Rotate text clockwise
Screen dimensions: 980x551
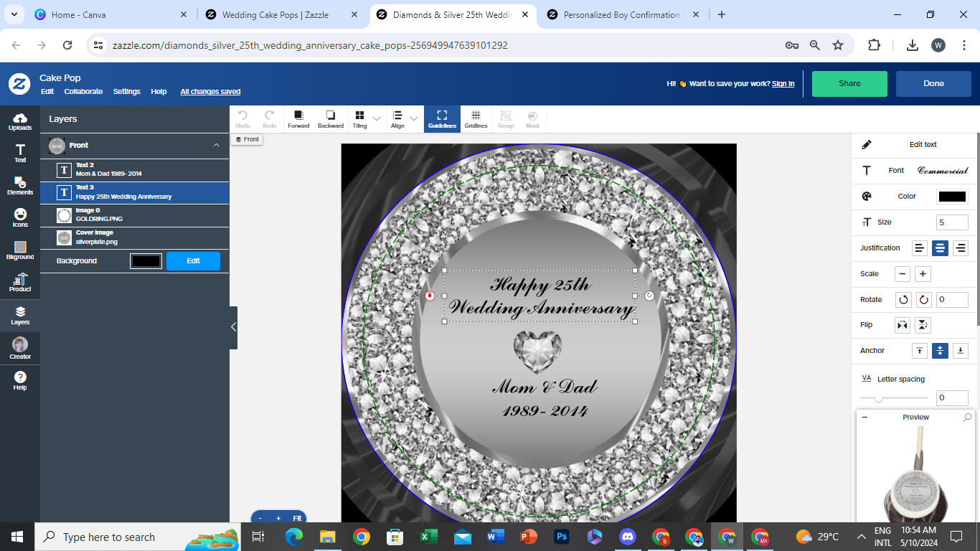(923, 299)
